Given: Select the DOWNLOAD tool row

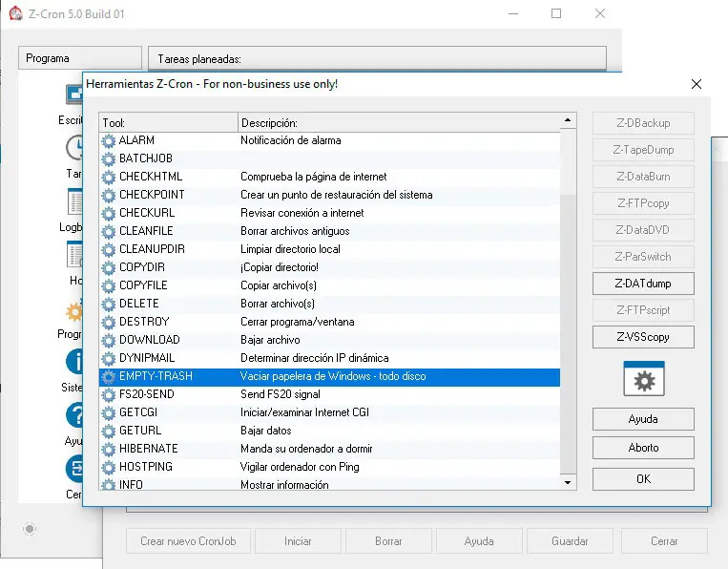Looking at the screenshot, I should (329, 340).
